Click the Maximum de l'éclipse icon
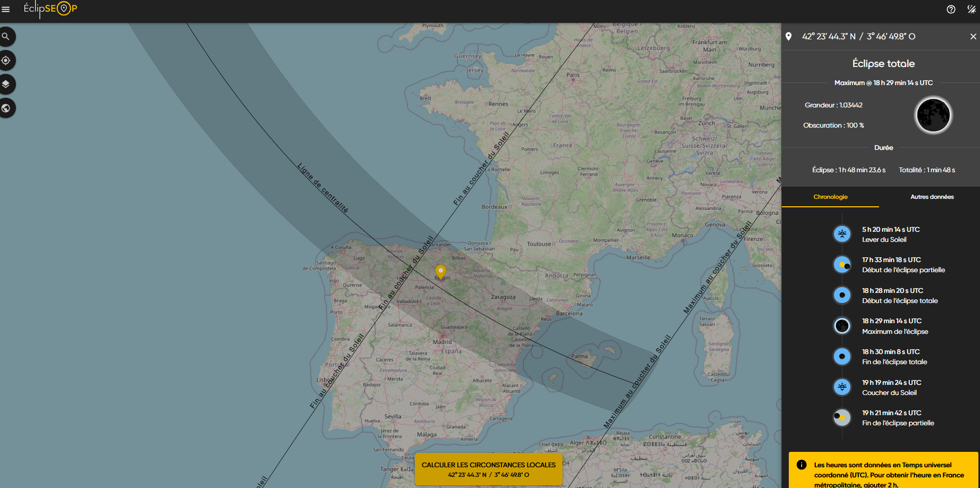 click(842, 326)
